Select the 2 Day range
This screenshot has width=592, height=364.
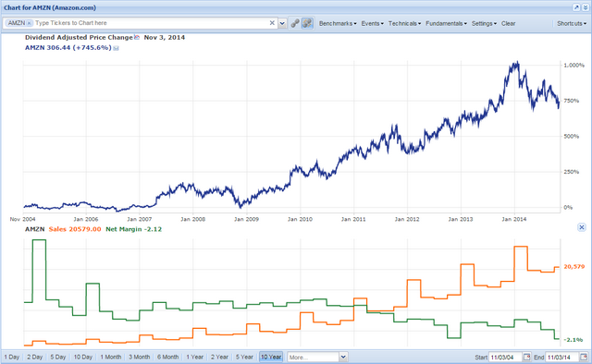coord(35,357)
